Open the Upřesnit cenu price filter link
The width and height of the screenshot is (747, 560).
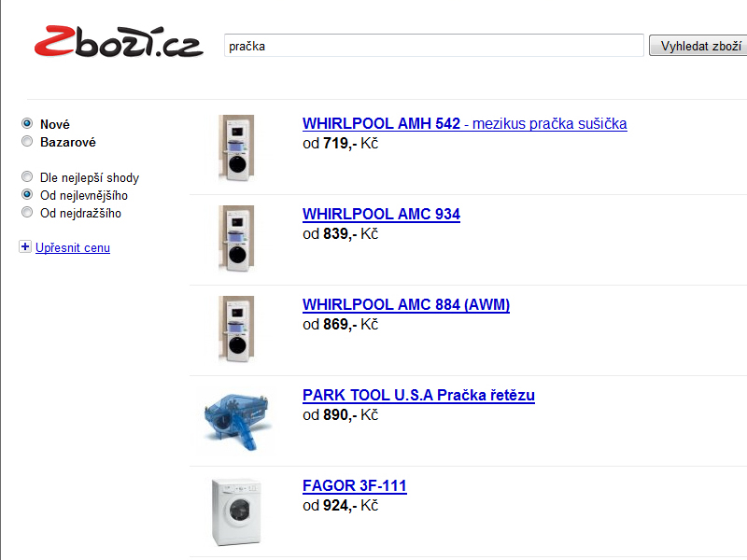tap(73, 247)
